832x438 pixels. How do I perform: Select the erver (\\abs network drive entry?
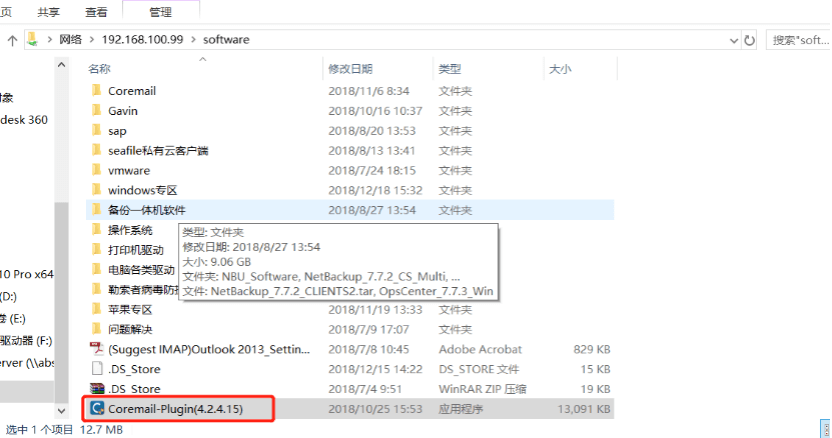pyautogui.click(x=27, y=363)
